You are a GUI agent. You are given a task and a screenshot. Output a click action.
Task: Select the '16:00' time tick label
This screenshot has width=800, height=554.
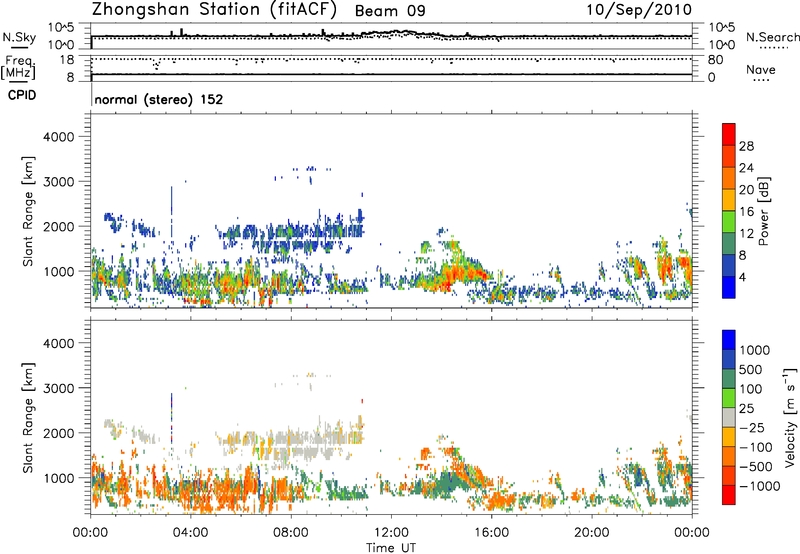click(x=491, y=533)
